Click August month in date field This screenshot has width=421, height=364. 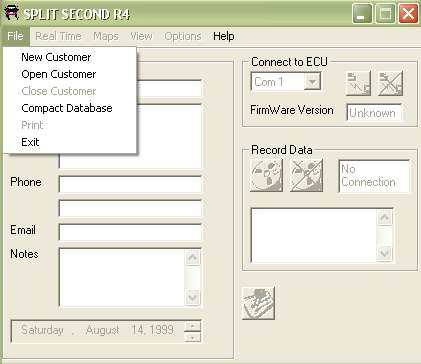(x=102, y=330)
